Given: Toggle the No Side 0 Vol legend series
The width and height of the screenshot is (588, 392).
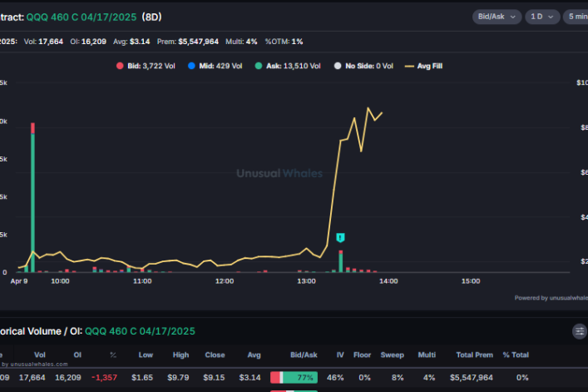Looking at the screenshot, I should click(363, 66).
